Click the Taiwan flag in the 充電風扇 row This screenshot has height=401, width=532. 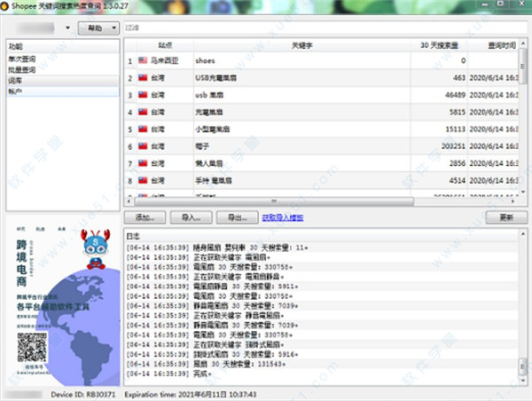[x=143, y=112]
